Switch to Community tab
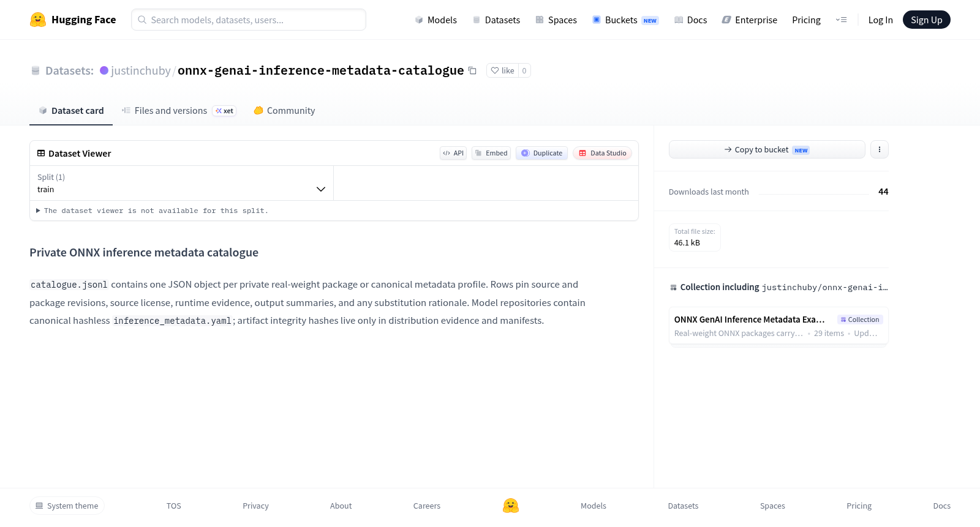This screenshot has width=980, height=527. 284,111
